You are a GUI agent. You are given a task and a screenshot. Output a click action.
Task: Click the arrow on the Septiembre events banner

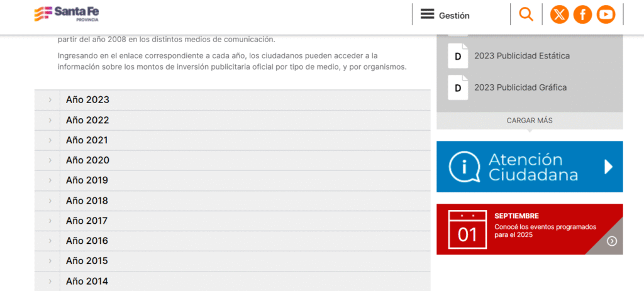tap(612, 241)
